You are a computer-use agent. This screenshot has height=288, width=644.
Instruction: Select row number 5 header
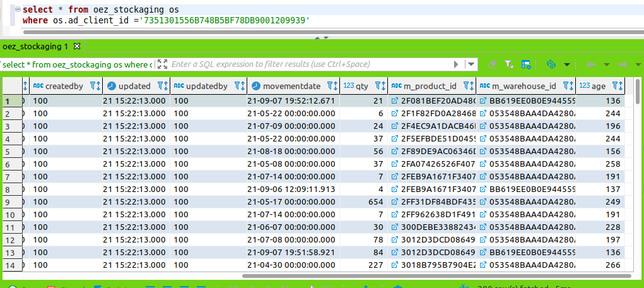(9, 152)
